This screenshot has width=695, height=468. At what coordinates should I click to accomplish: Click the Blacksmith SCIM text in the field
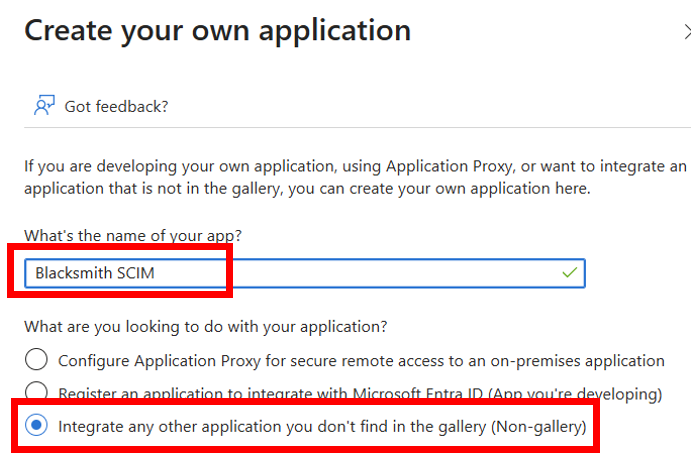click(x=95, y=273)
